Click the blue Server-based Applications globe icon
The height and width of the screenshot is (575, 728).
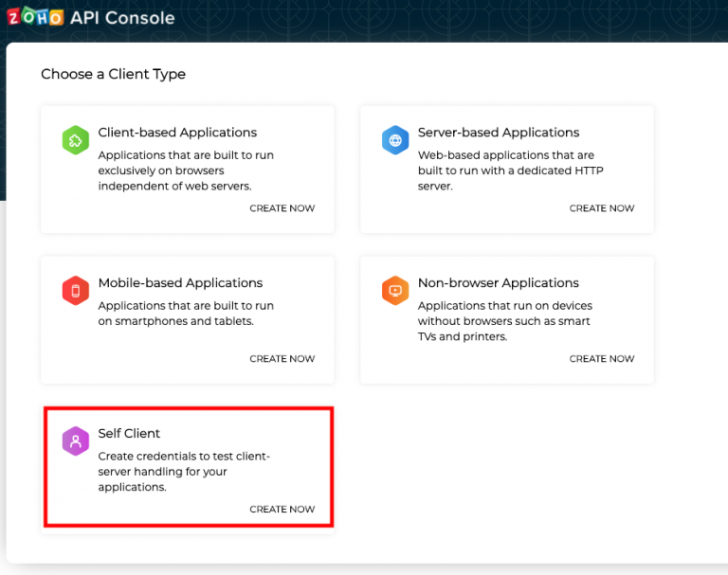(395, 140)
